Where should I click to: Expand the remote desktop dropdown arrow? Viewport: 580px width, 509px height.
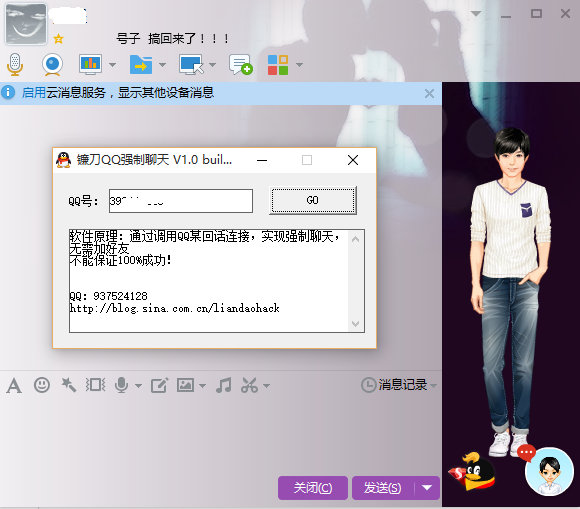pyautogui.click(x=212, y=65)
